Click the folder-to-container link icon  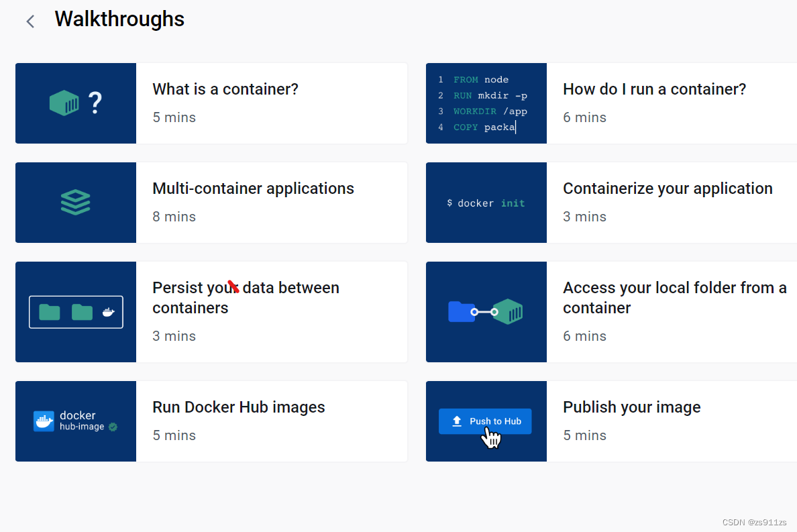[x=486, y=312]
